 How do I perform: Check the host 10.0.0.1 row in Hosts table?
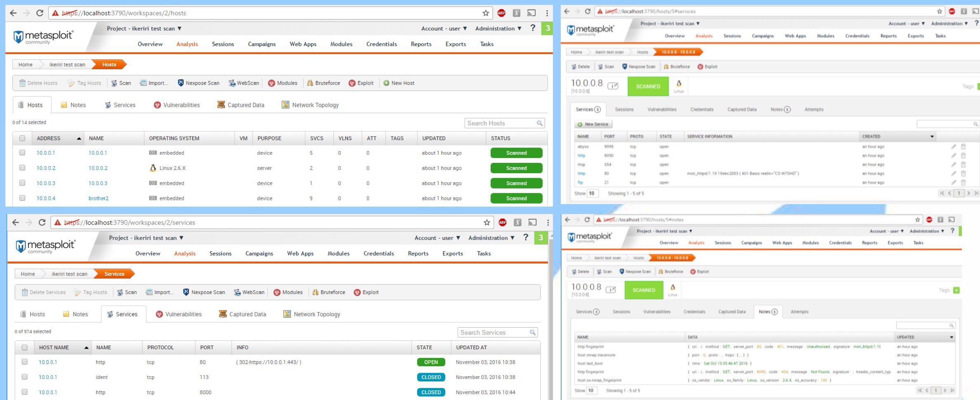coord(22,153)
